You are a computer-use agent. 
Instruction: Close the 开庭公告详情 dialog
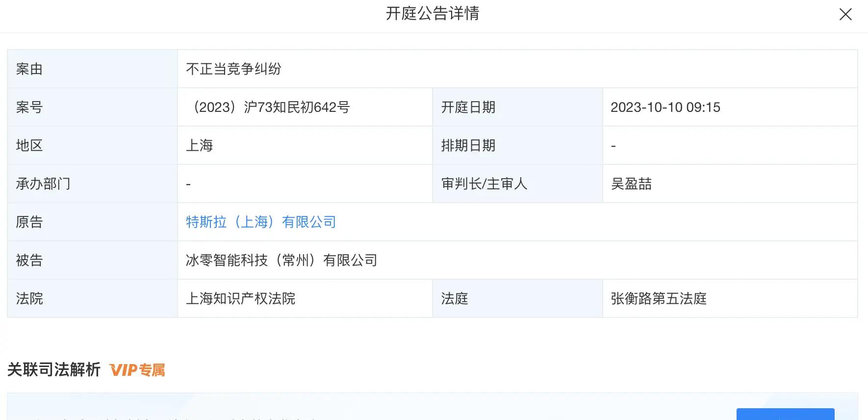(845, 15)
